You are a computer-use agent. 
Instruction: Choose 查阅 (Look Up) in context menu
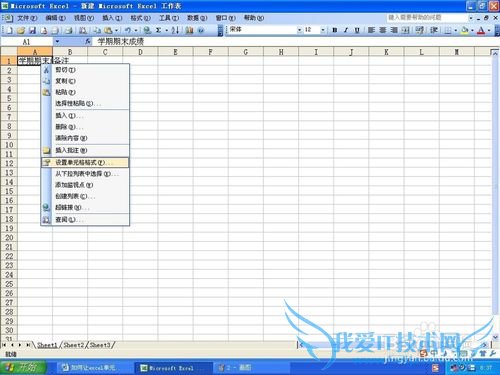click(x=85, y=220)
